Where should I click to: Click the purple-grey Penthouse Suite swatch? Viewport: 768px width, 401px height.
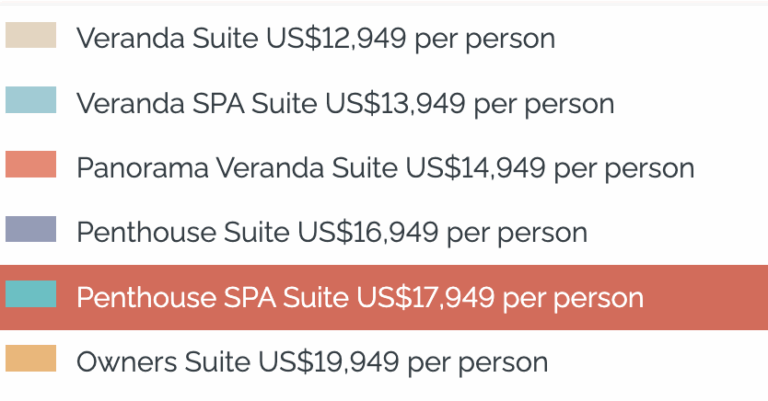[x=31, y=229]
